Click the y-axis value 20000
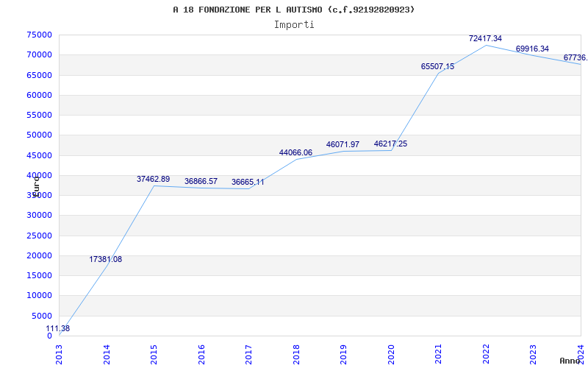 (x=40, y=255)
